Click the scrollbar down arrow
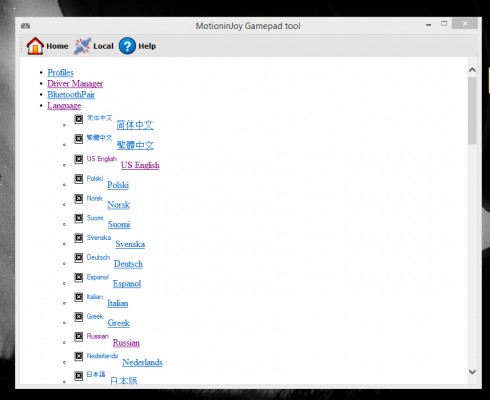The height and width of the screenshot is (400, 490). 472,372
